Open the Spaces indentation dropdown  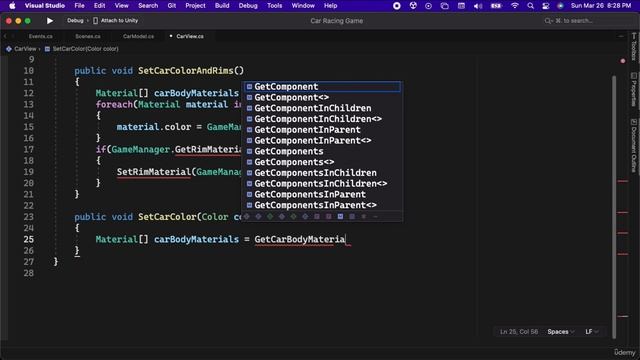pos(561,332)
